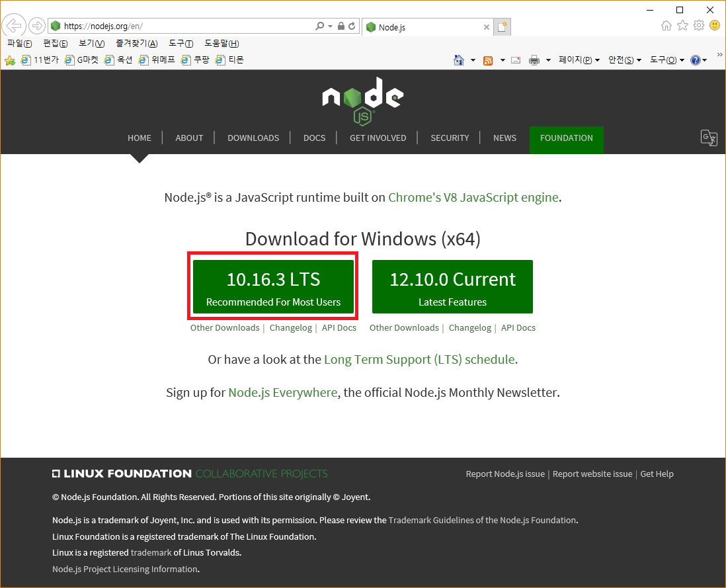The width and height of the screenshot is (726, 588).
Task: Open Node.js Everywhere newsletter link
Action: pos(283,393)
